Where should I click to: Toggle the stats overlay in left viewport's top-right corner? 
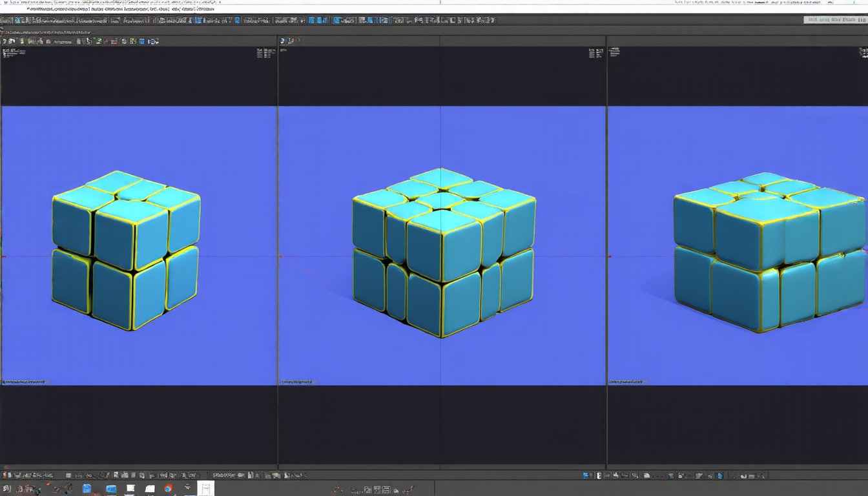pyautogui.click(x=265, y=53)
